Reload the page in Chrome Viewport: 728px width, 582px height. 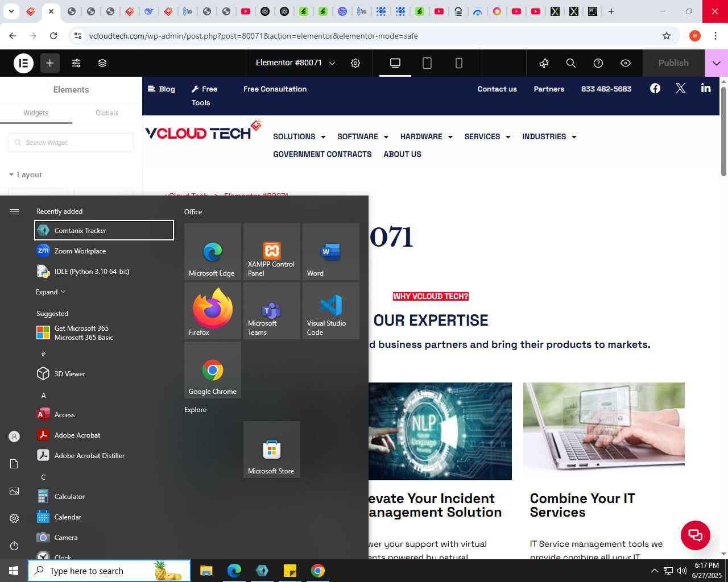click(x=53, y=36)
